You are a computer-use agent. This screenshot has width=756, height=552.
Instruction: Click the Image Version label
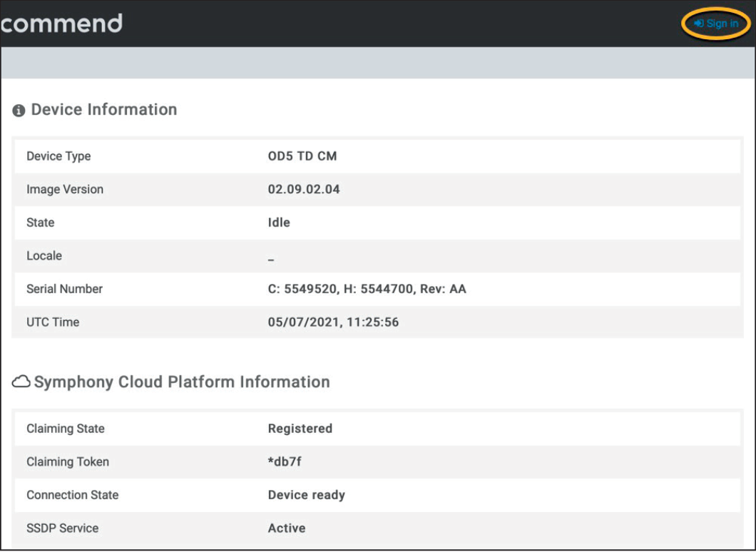tap(65, 189)
